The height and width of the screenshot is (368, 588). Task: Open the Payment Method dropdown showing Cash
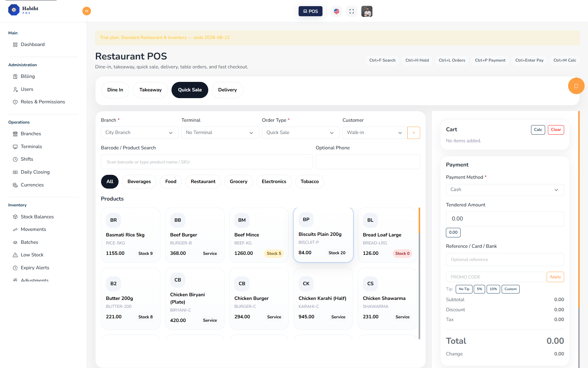point(505,190)
